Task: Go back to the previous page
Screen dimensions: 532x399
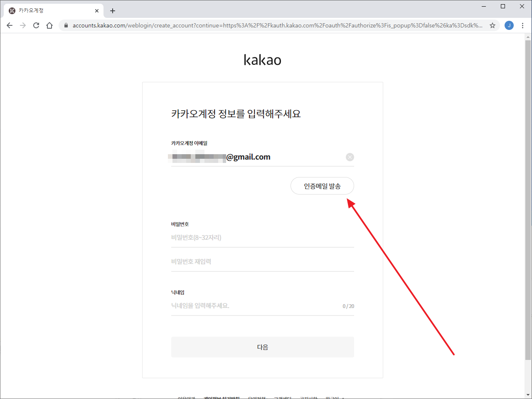Action: point(10,25)
